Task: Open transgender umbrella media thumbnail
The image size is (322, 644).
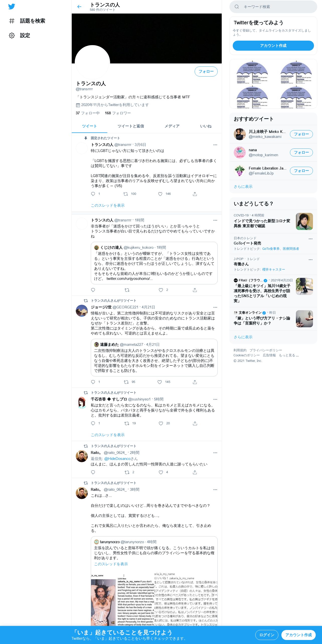Action: (x=273, y=84)
